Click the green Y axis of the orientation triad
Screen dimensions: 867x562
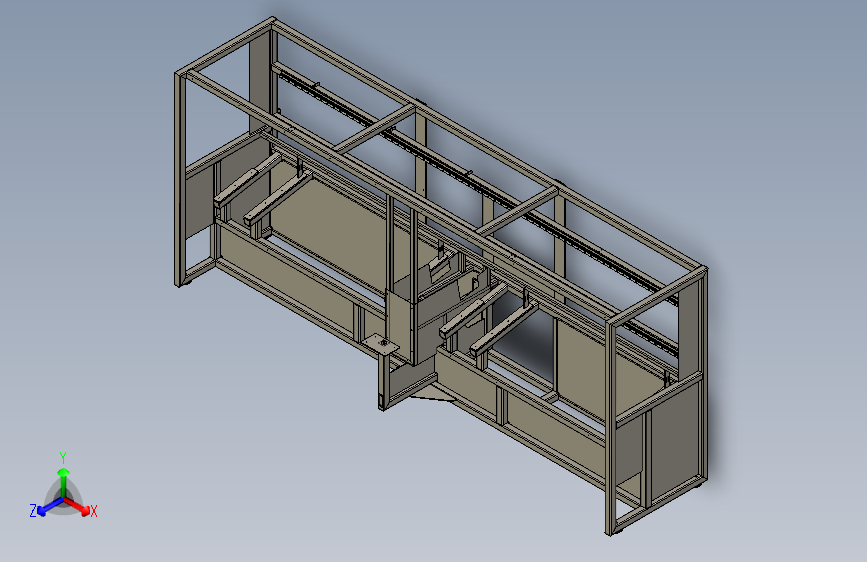(64, 483)
